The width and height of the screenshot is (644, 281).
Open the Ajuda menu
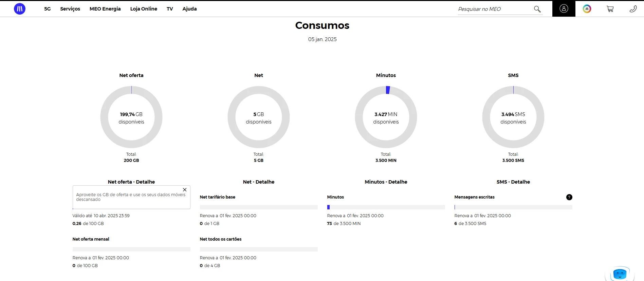(189, 9)
